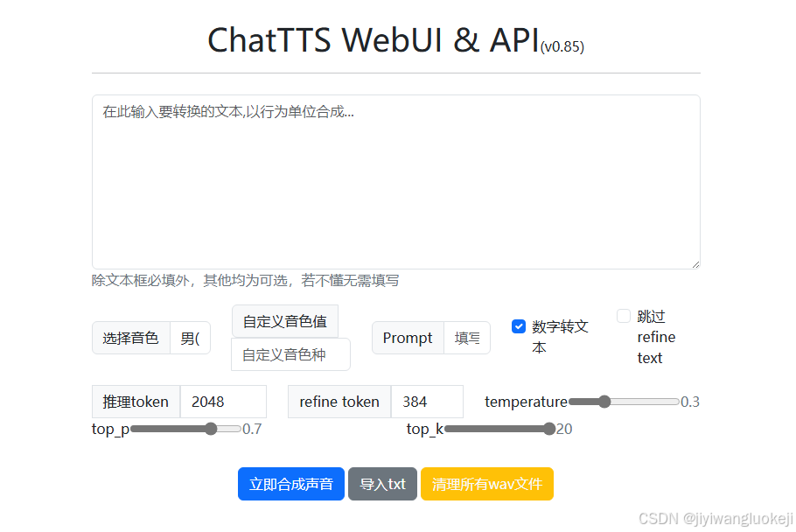Click the 自定义音色值 label
Screen dimensions: 796x532
pyautogui.click(x=285, y=321)
